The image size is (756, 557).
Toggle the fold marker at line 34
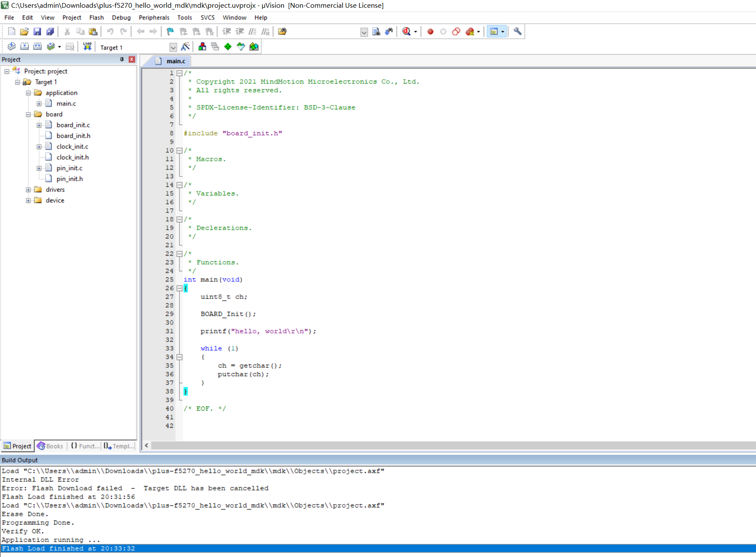(179, 357)
